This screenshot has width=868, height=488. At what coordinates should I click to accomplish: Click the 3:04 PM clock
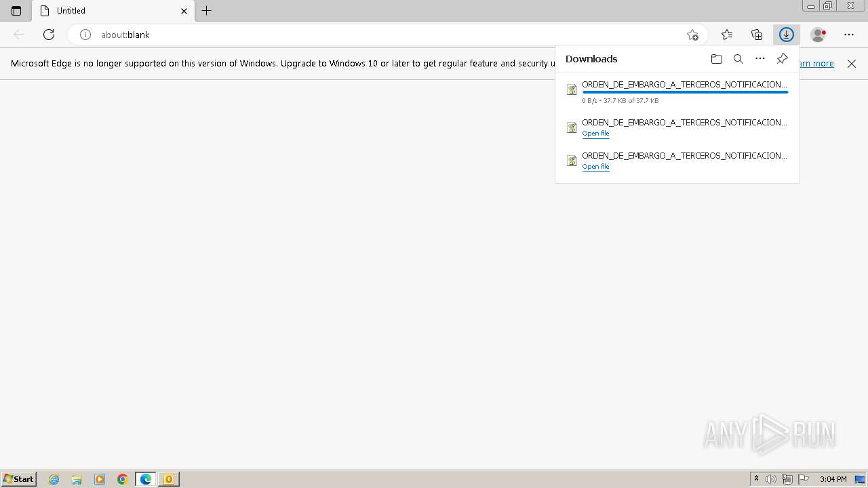tap(833, 479)
